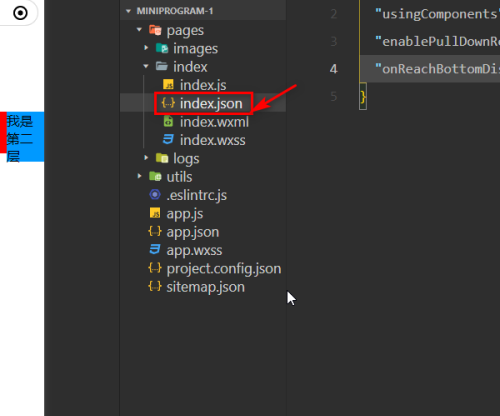
Task: Click the index.wxss stylesheet icon
Action: click(168, 139)
